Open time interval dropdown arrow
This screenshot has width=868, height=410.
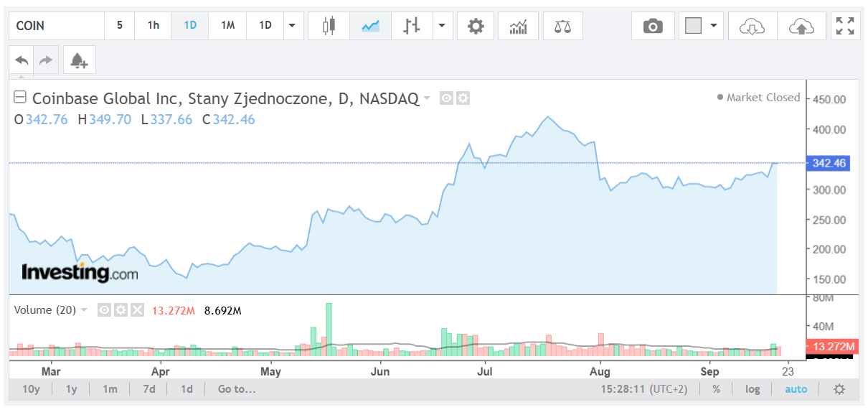pos(292,26)
